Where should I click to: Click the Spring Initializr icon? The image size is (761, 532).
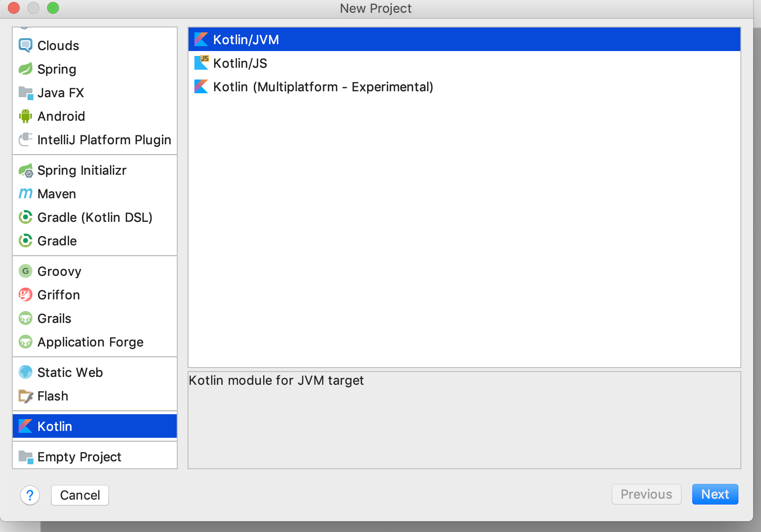[x=26, y=170]
